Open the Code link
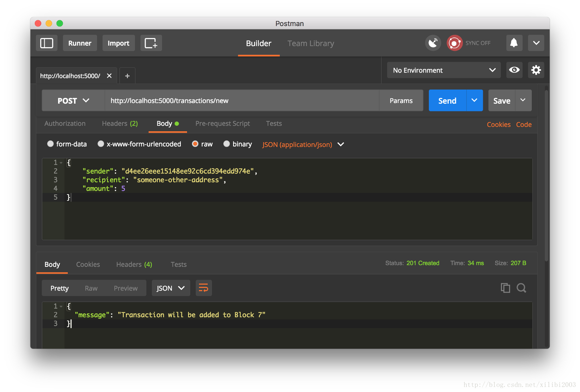 point(524,124)
